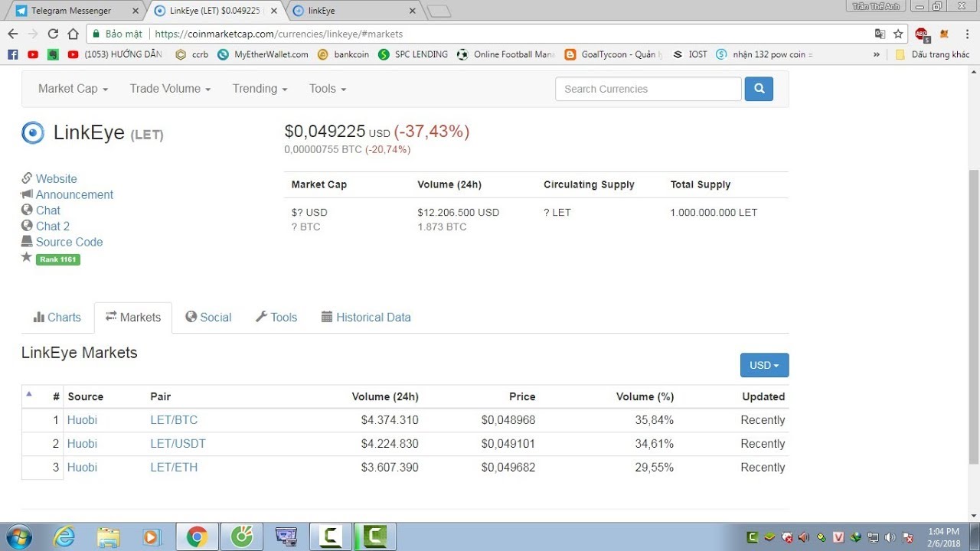Sort table by Volume (%) column header
The height and width of the screenshot is (551, 980).
click(x=645, y=396)
